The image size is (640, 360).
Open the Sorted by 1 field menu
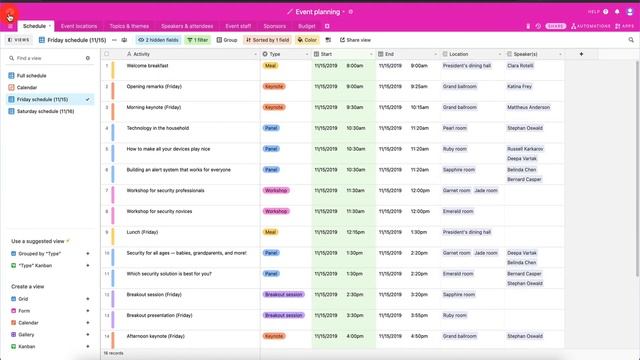click(267, 40)
